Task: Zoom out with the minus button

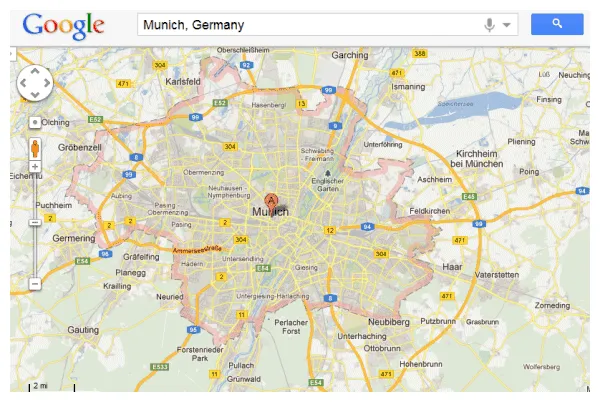Action: (34, 284)
